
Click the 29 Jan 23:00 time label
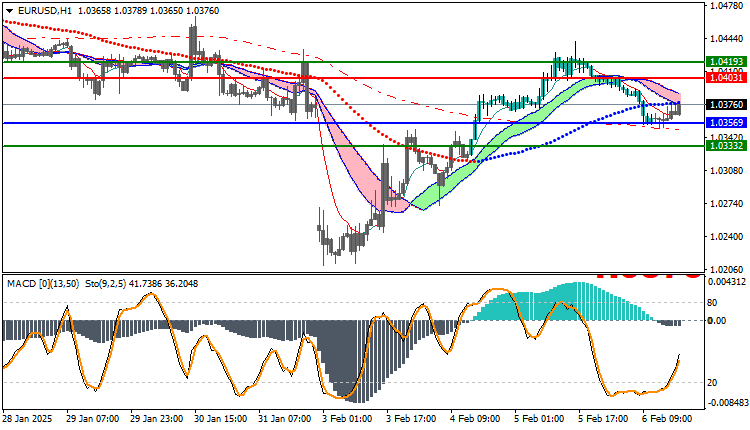[x=156, y=419]
